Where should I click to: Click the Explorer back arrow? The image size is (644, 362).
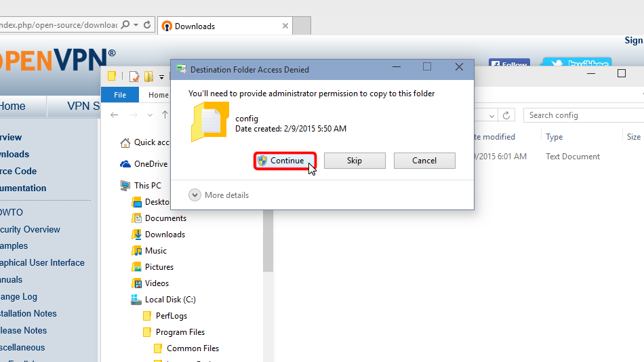pyautogui.click(x=115, y=115)
